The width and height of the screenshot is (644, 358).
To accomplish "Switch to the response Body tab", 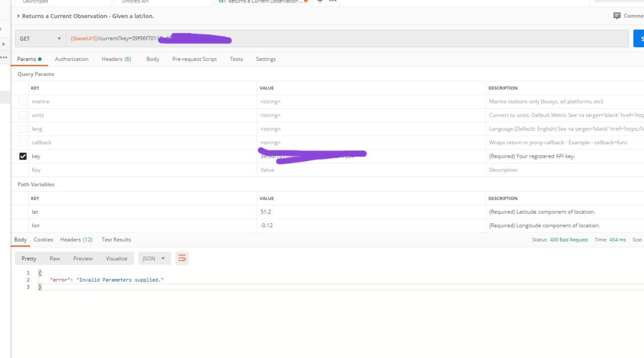I will click(21, 239).
